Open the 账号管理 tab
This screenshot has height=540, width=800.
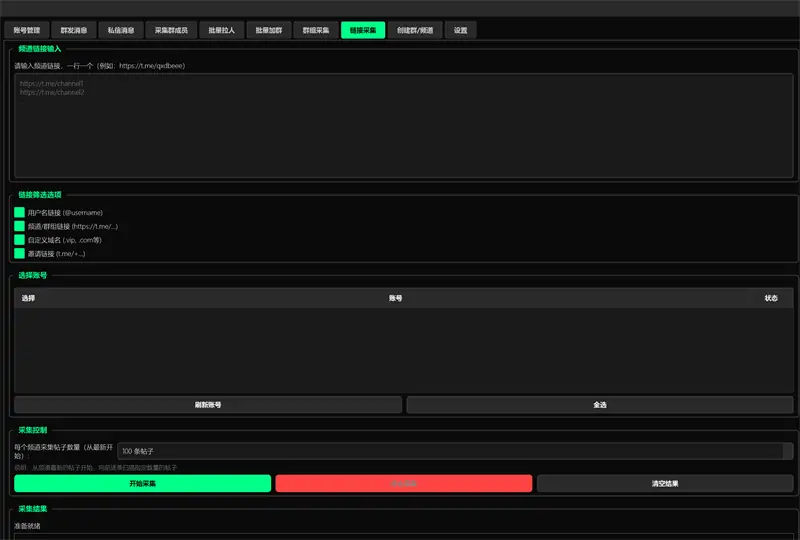[27, 30]
